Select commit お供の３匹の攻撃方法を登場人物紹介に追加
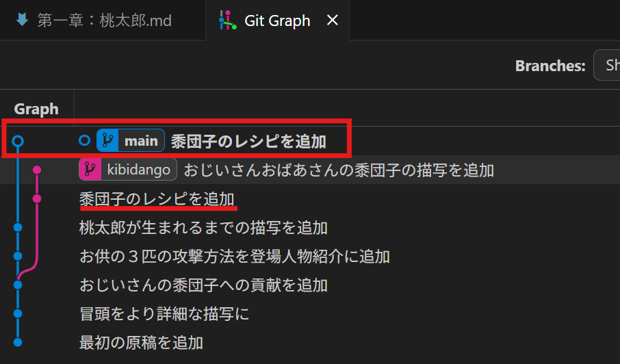Viewport: 620px width, 364px height. pyautogui.click(x=235, y=257)
